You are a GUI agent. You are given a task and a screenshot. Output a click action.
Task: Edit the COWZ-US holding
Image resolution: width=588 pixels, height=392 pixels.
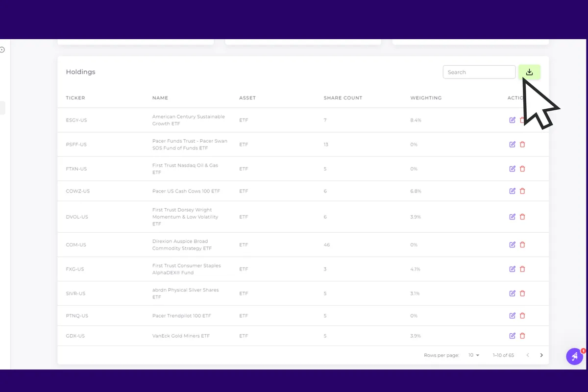click(513, 191)
